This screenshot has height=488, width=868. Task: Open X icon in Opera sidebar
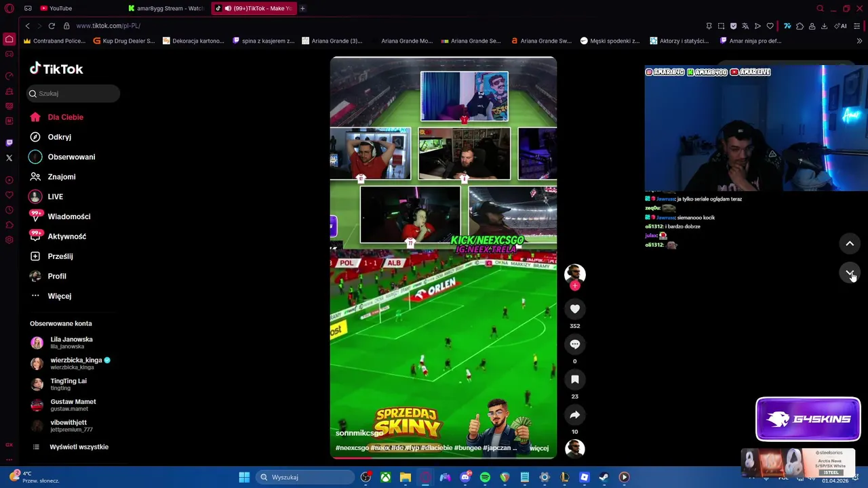9,158
